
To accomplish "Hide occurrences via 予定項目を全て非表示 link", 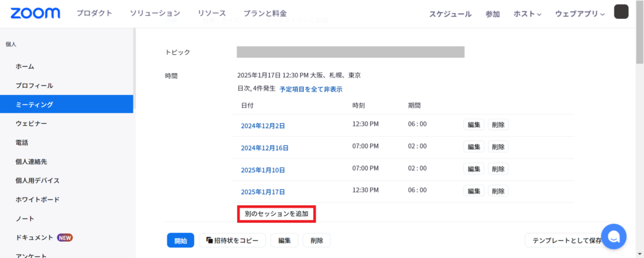I will 311,89.
